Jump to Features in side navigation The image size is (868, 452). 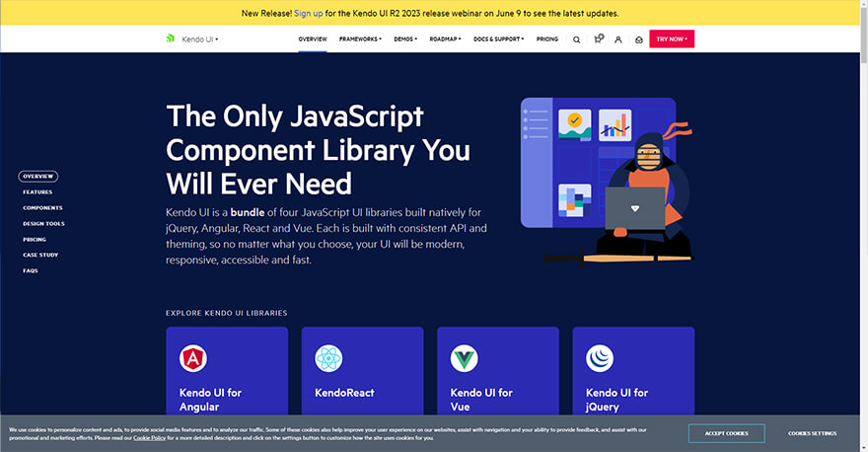coord(37,192)
